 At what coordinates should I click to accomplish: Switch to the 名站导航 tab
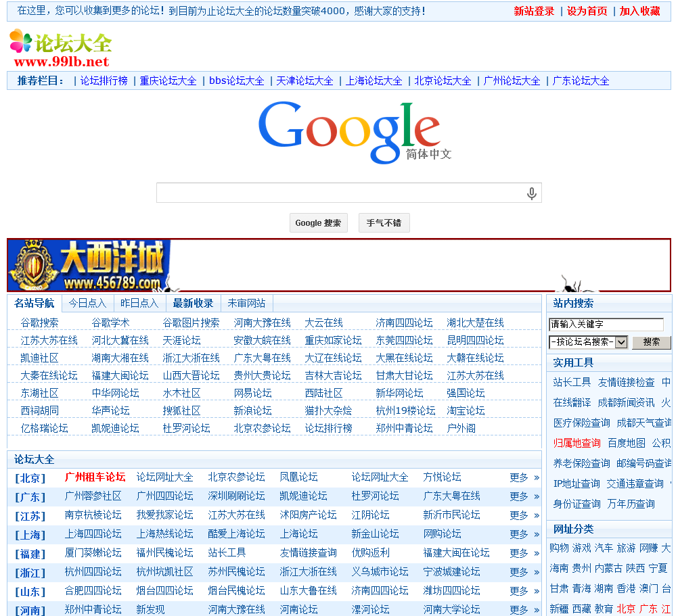tap(34, 303)
